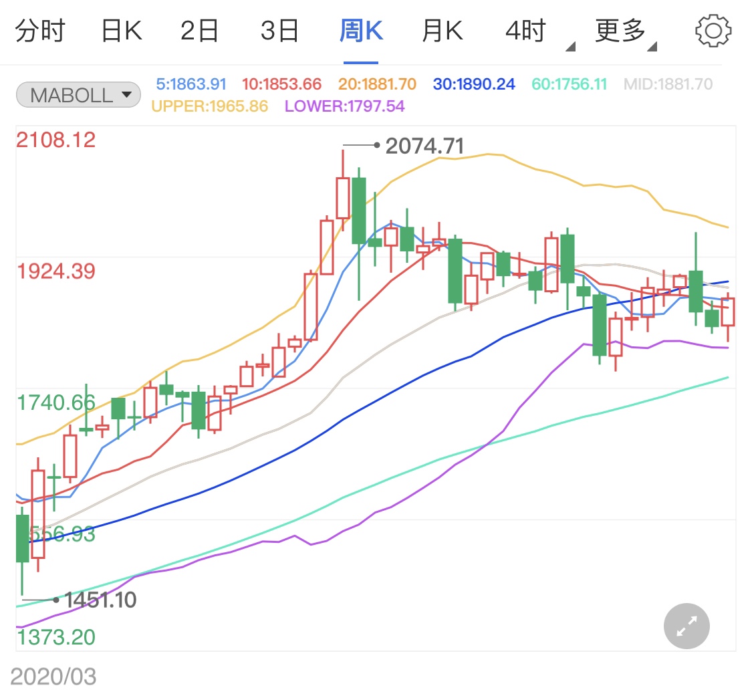This screenshot has width=752, height=700.
Task: Switch to the 日K tab
Action: coord(120,29)
